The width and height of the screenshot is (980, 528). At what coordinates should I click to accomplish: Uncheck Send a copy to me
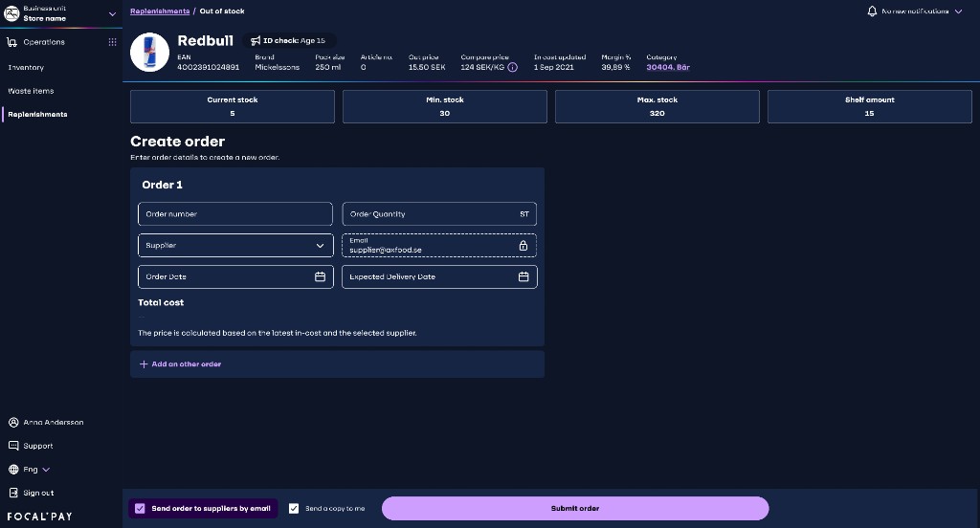294,509
